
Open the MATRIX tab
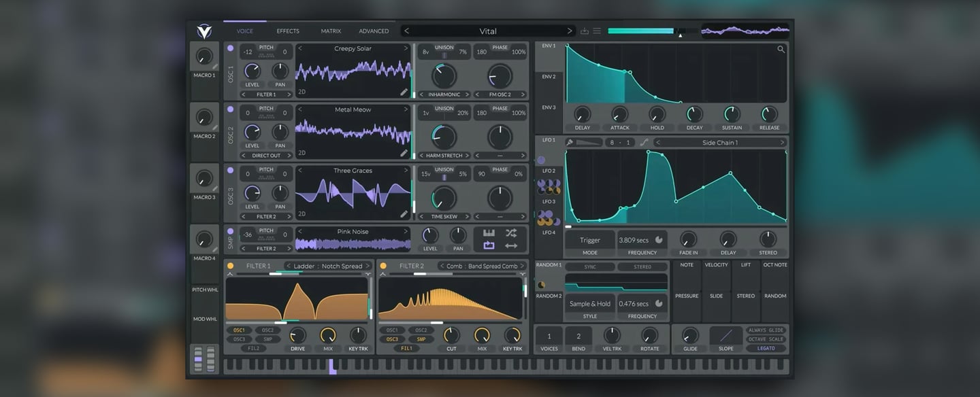(331, 31)
